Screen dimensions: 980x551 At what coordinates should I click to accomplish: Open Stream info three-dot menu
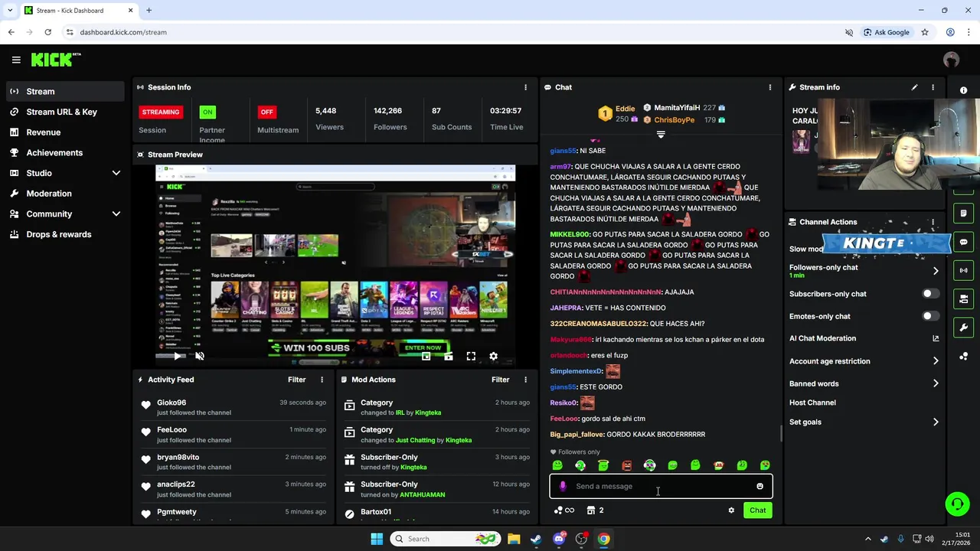click(x=933, y=87)
